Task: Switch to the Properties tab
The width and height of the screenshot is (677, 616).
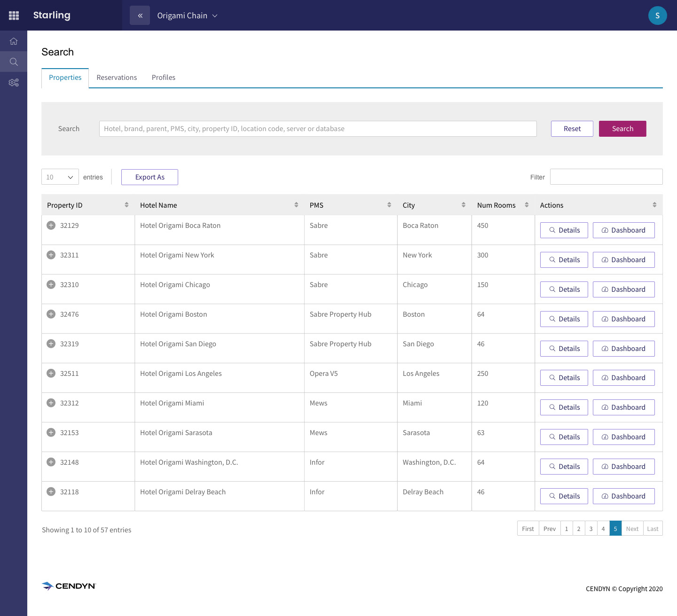Action: tap(65, 78)
